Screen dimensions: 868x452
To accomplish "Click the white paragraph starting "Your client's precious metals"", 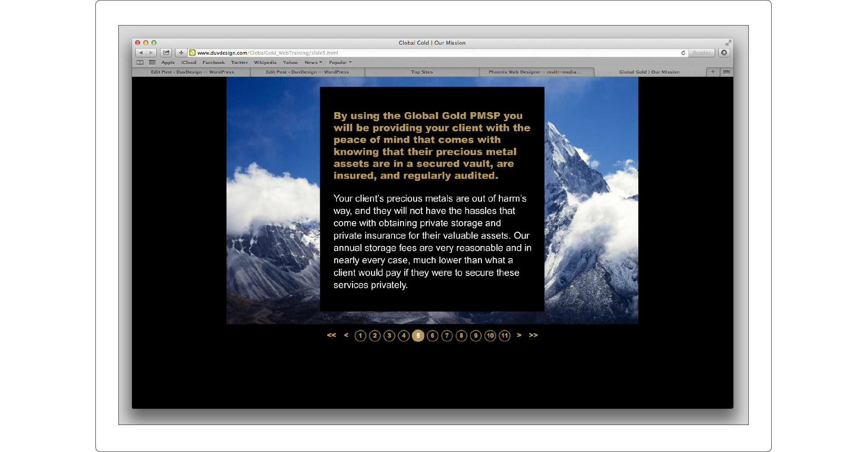I will pyautogui.click(x=432, y=242).
